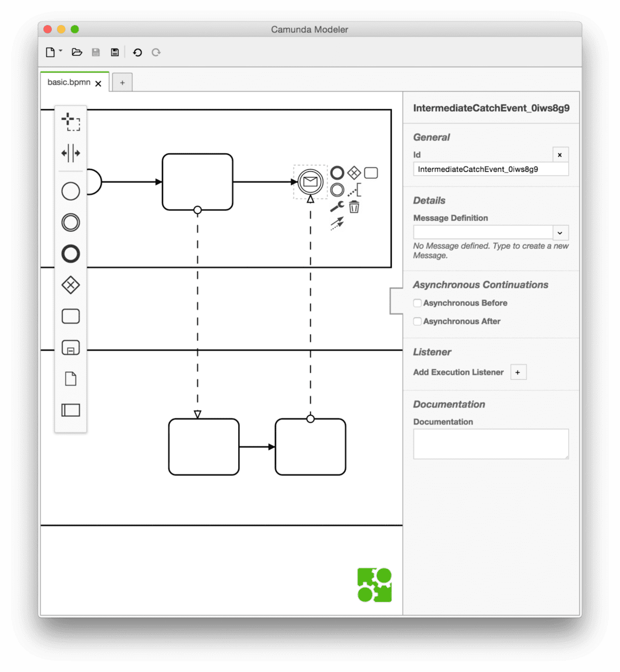Select the message intermediate catch event

(x=310, y=182)
